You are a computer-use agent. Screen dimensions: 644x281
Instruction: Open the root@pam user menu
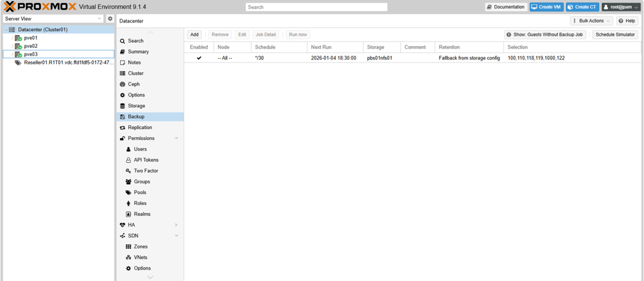(620, 7)
